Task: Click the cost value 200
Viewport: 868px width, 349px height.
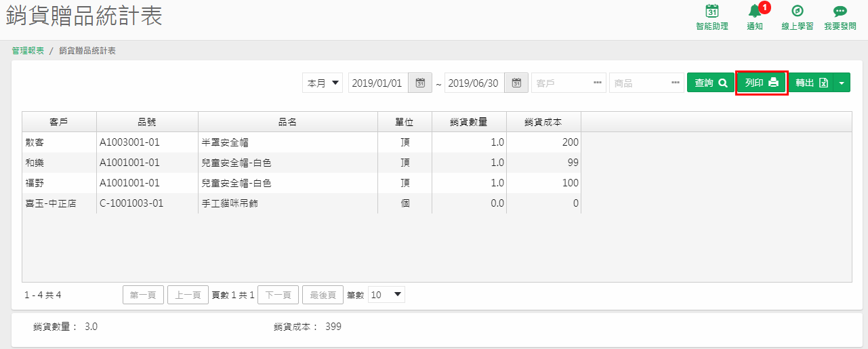Action: point(571,142)
